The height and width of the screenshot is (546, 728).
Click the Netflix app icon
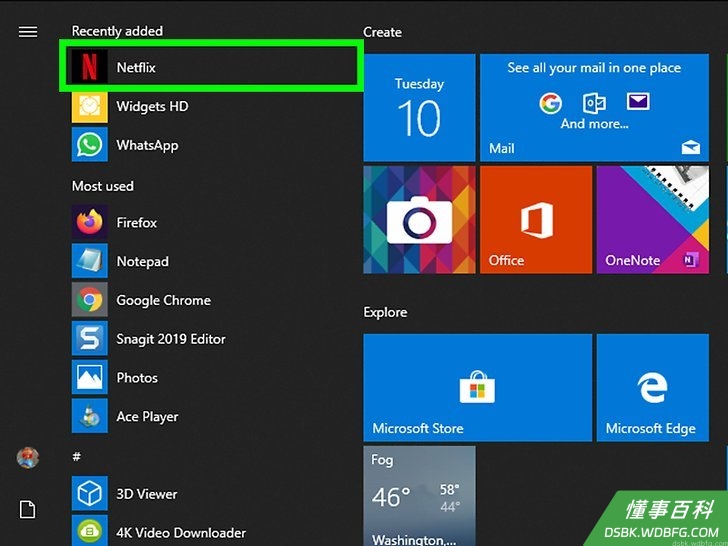click(x=90, y=67)
